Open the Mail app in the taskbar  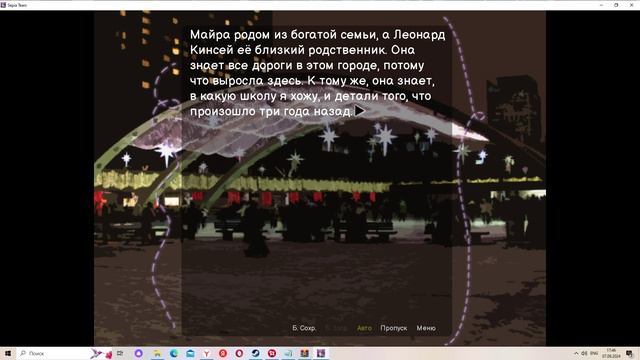click(x=190, y=353)
